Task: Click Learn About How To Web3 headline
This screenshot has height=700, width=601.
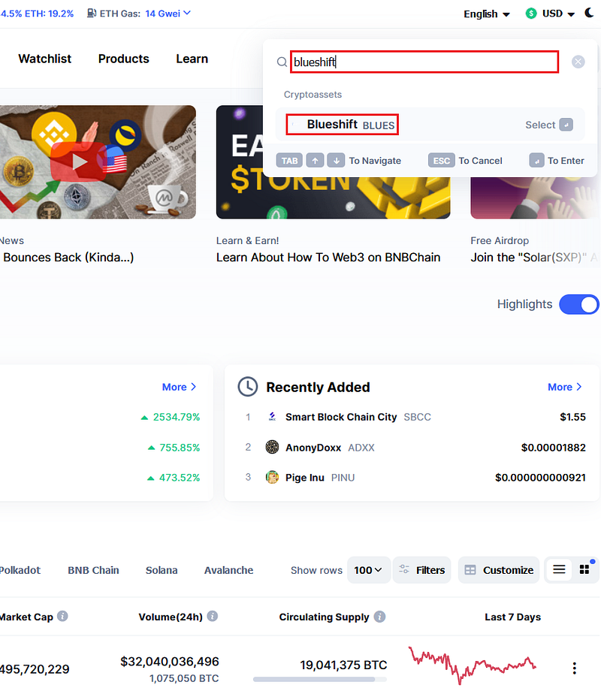Action: coord(328,257)
